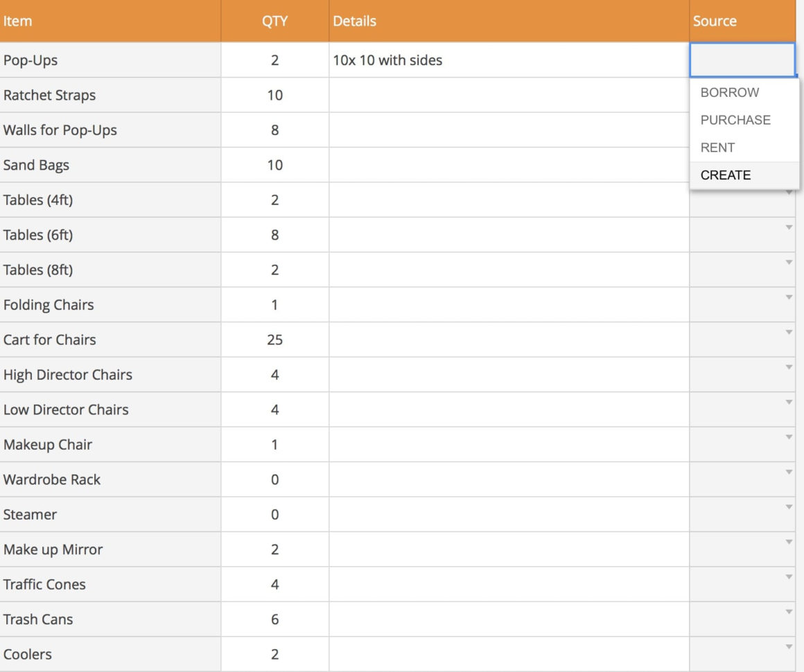Viewport: 804px width, 672px height.
Task: Select RENT as the Pop-Ups source
Action: click(x=718, y=148)
